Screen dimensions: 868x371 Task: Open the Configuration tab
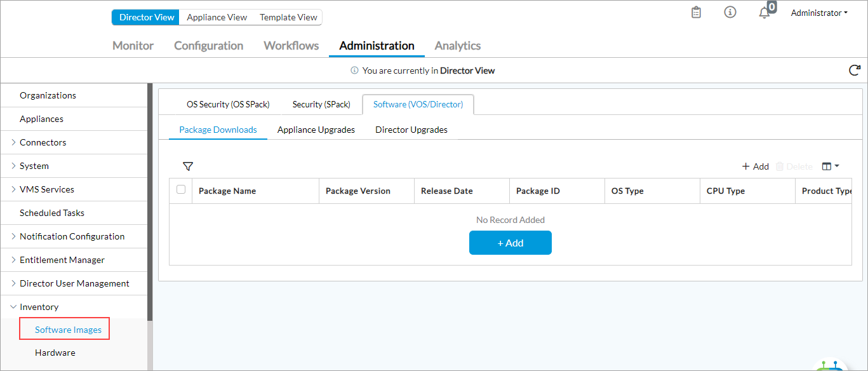[x=208, y=46]
